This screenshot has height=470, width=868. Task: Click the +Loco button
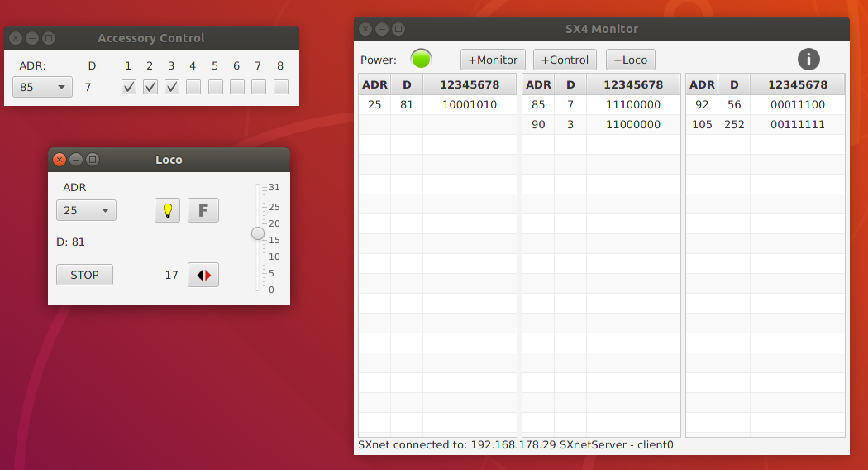point(631,60)
